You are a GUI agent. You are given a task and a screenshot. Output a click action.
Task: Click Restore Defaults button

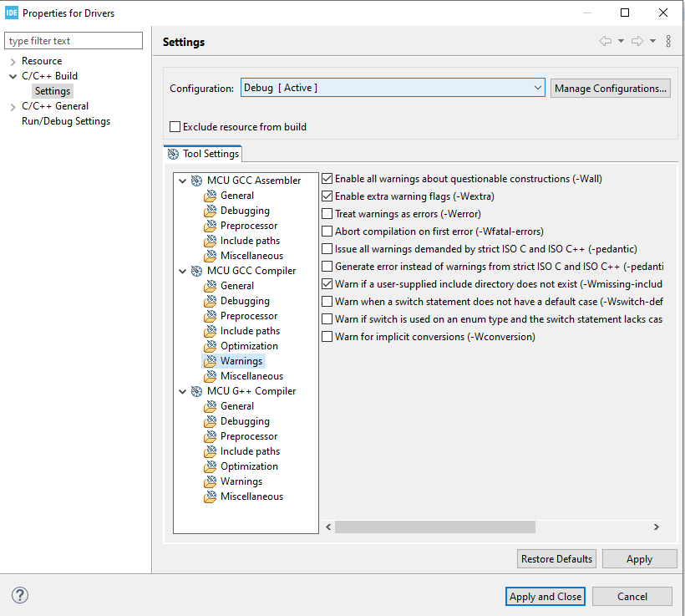(556, 558)
